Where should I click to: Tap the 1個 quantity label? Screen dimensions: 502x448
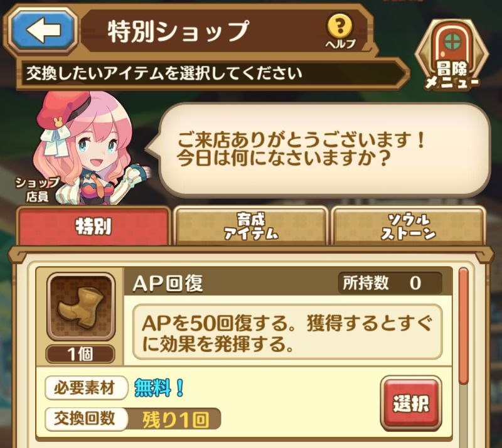click(80, 354)
